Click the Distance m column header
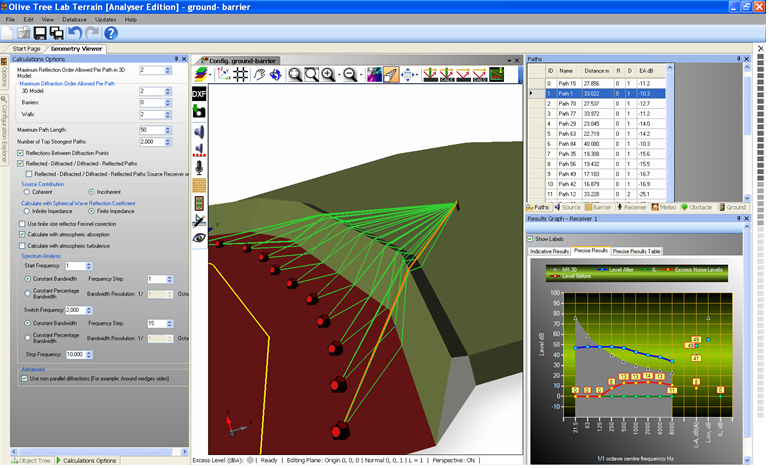 pos(597,71)
